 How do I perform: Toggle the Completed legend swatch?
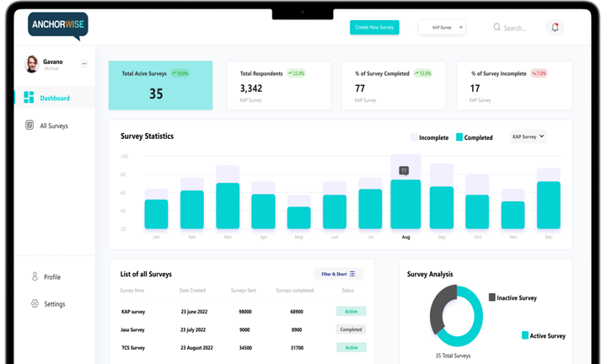pos(459,136)
